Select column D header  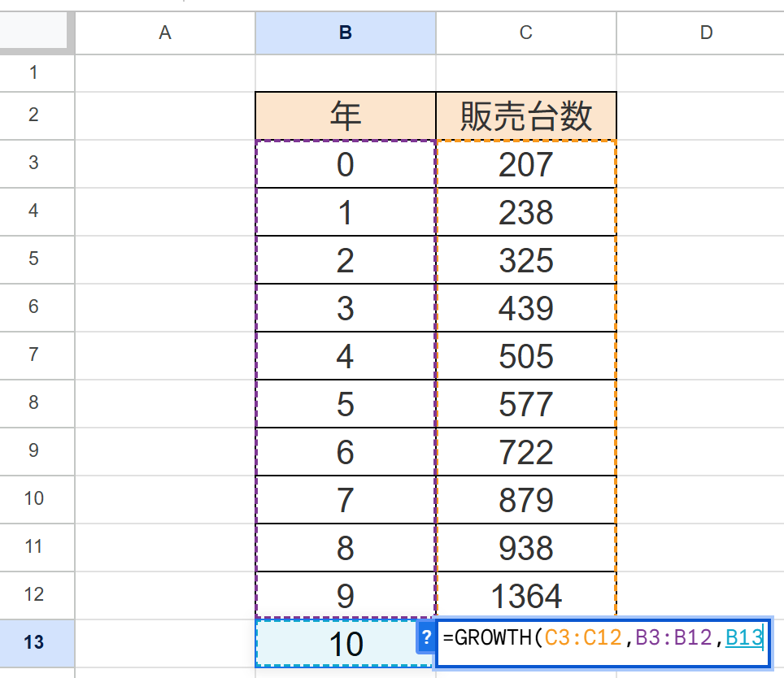click(705, 33)
